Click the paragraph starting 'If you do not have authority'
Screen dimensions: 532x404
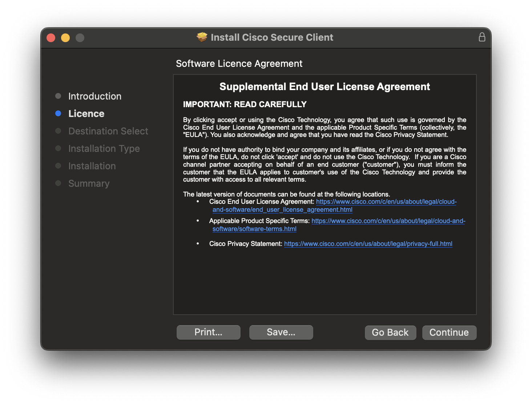click(x=325, y=165)
